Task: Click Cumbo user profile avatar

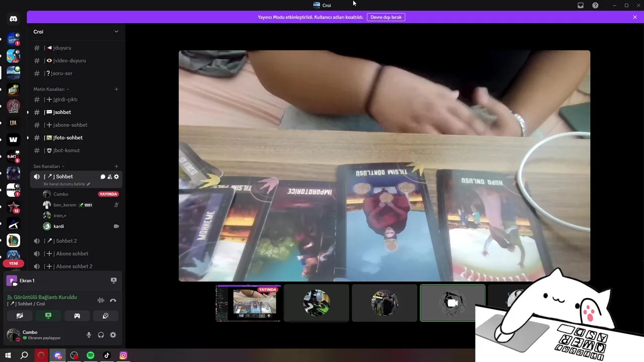Action: click(13, 335)
